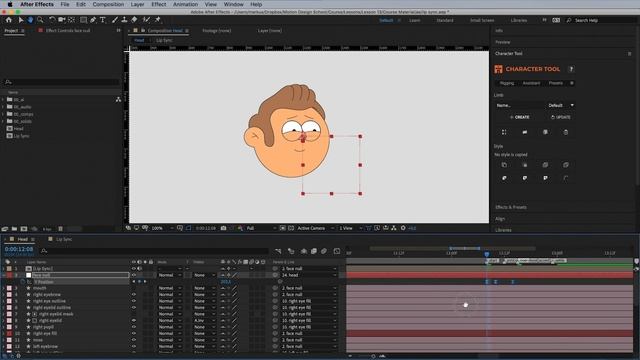Screen dimensions: 640x360
Task: Open the Animation menu
Action: pos(185,4)
